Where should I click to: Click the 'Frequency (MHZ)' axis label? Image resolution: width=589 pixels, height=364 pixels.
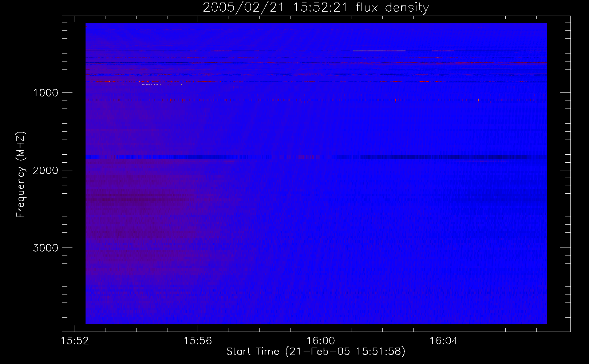(x=21, y=175)
